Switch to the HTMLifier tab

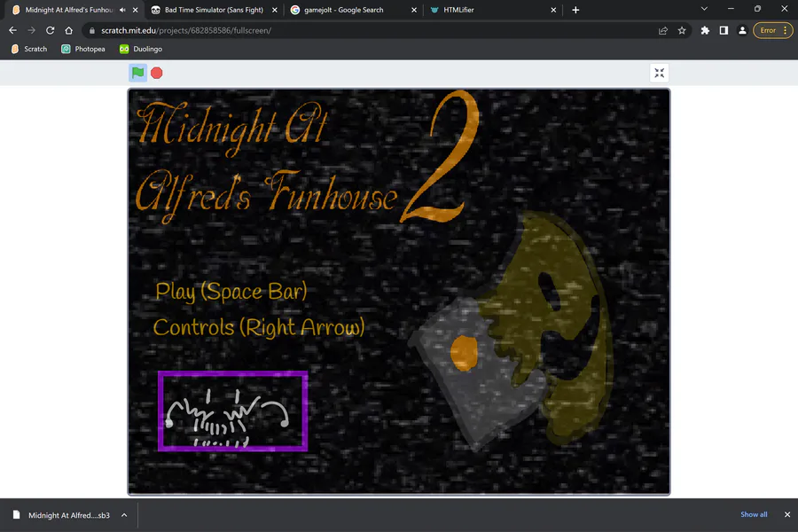coord(458,10)
